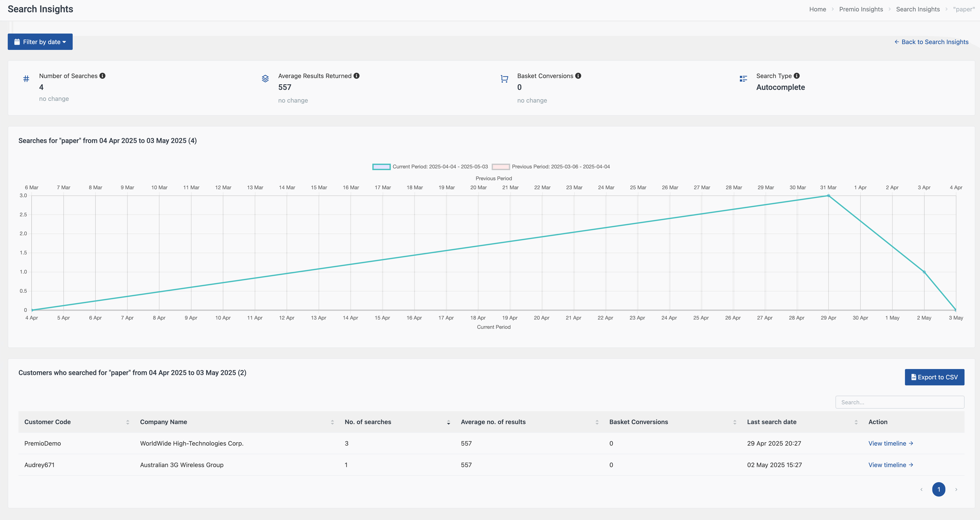Click the search type list icon
The width and height of the screenshot is (980, 520).
coord(743,79)
